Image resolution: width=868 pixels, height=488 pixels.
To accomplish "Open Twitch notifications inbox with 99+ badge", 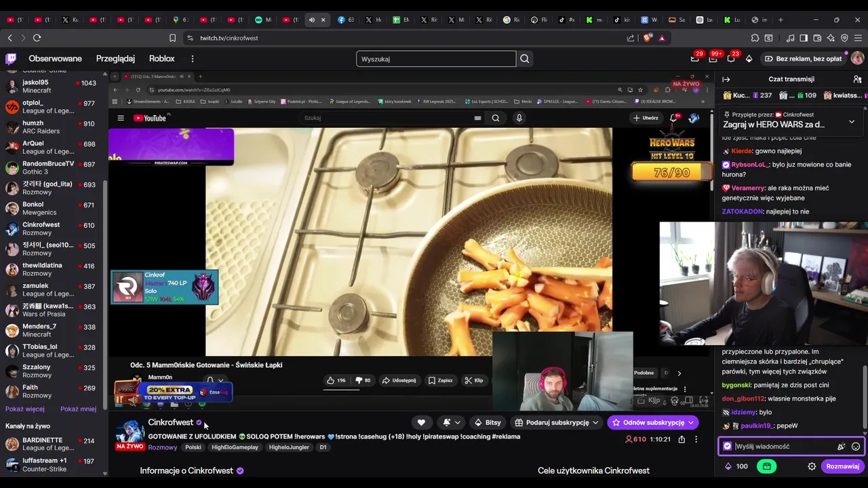I will tap(713, 59).
